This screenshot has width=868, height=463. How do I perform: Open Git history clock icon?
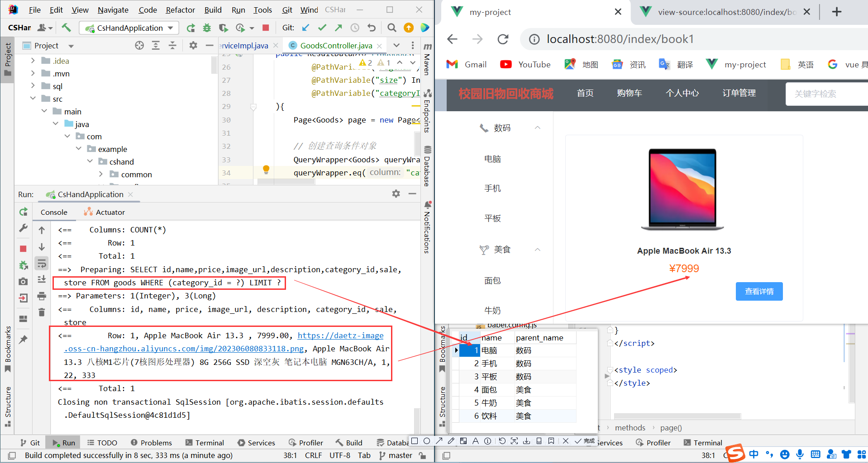(x=355, y=28)
